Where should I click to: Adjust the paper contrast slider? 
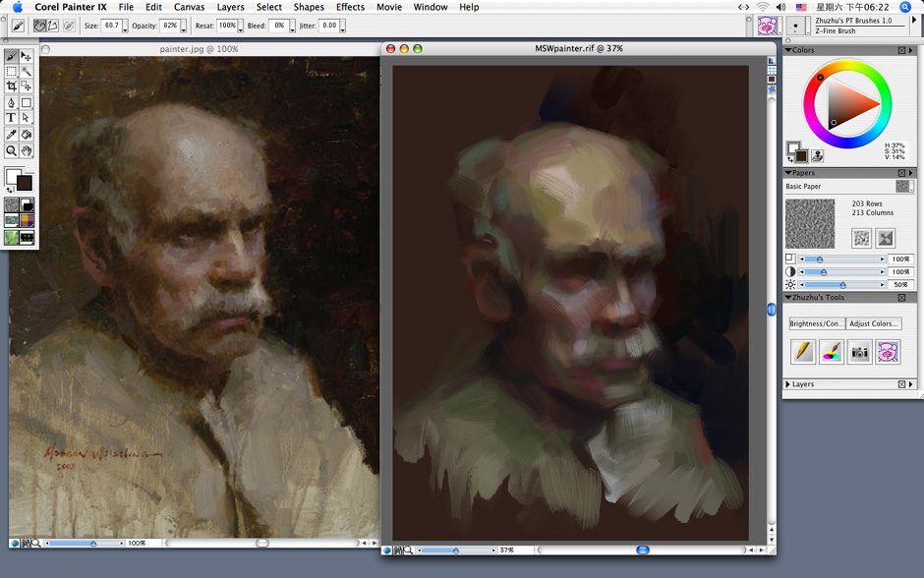pyautogui.click(x=841, y=271)
